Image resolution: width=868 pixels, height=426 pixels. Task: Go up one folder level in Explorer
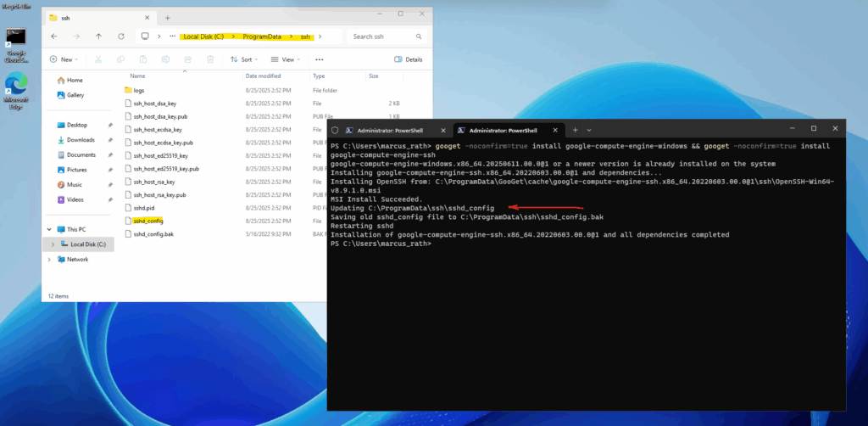point(98,36)
